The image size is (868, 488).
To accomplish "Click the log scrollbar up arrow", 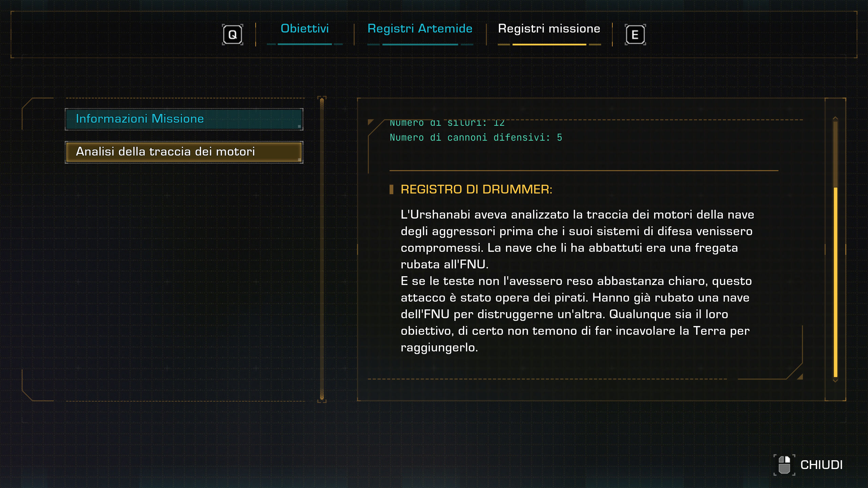I will click(x=835, y=118).
